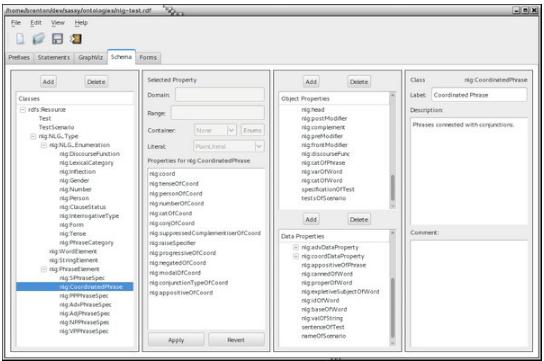The height and width of the screenshot is (361, 544).
Task: Select nlg:Tense class
Action: pos(73,234)
